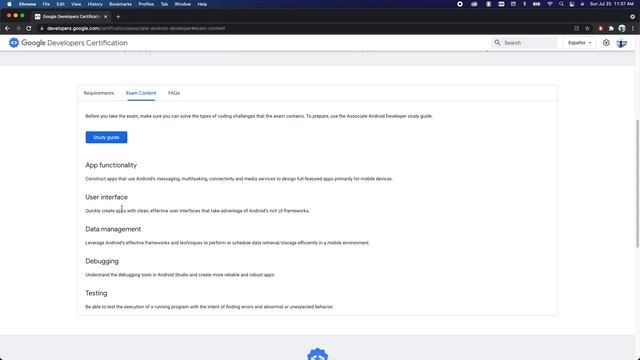Click the browser forward arrow

pyautogui.click(x=18, y=29)
